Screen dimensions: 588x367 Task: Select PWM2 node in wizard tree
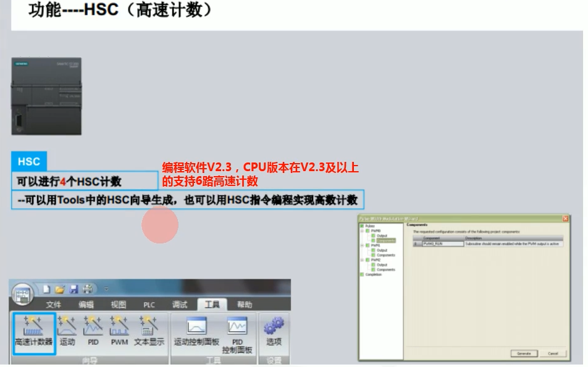(376, 260)
